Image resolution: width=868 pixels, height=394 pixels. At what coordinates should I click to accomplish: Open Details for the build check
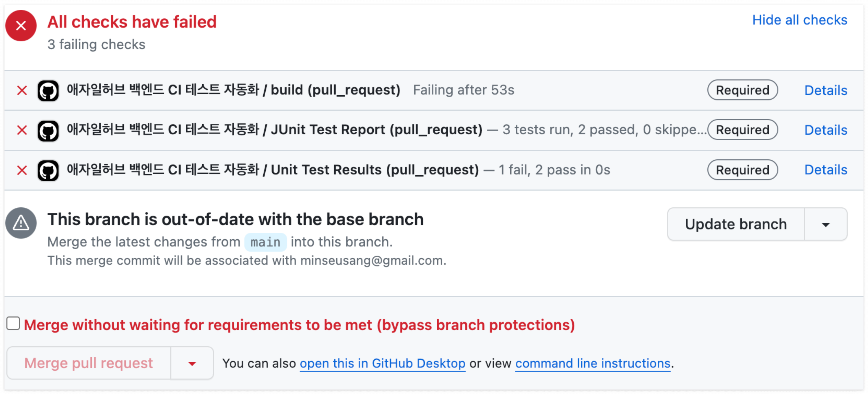click(x=825, y=90)
